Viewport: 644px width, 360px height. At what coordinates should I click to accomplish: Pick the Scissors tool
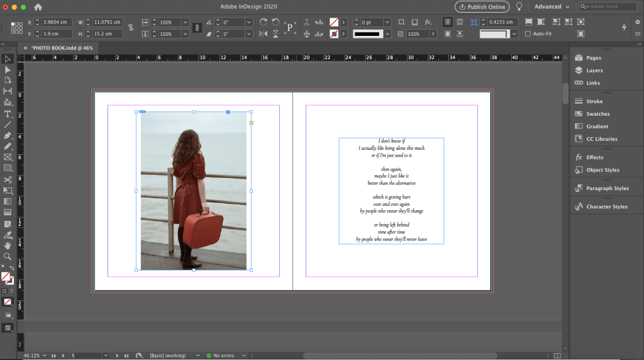[x=8, y=179]
